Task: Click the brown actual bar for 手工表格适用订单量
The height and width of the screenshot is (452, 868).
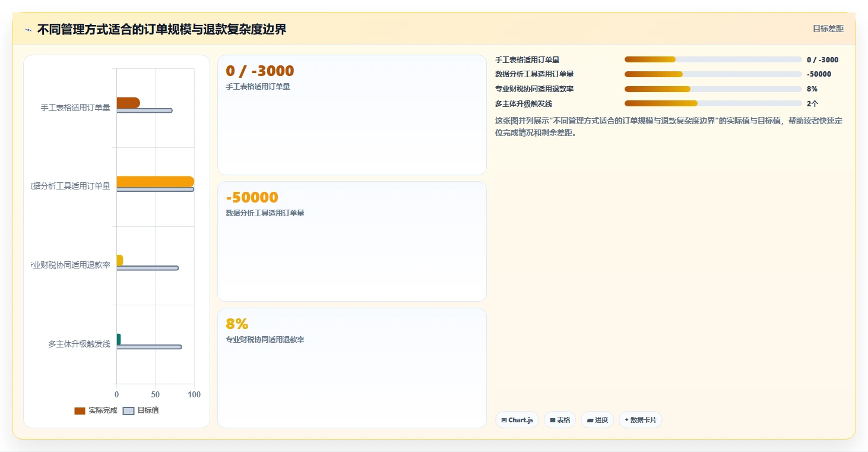Action: tap(128, 103)
